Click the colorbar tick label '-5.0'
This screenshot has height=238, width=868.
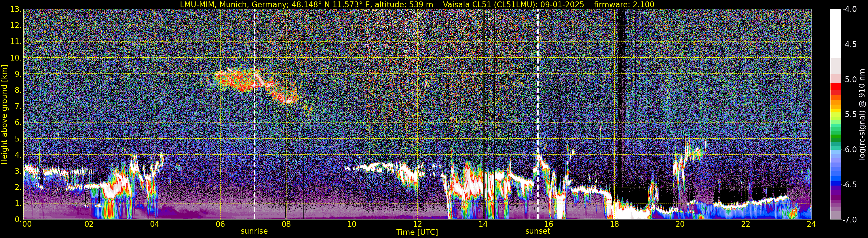pyautogui.click(x=849, y=80)
